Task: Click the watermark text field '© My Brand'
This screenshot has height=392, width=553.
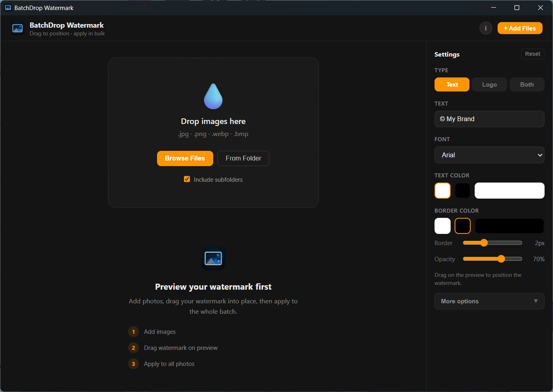Action: click(489, 119)
